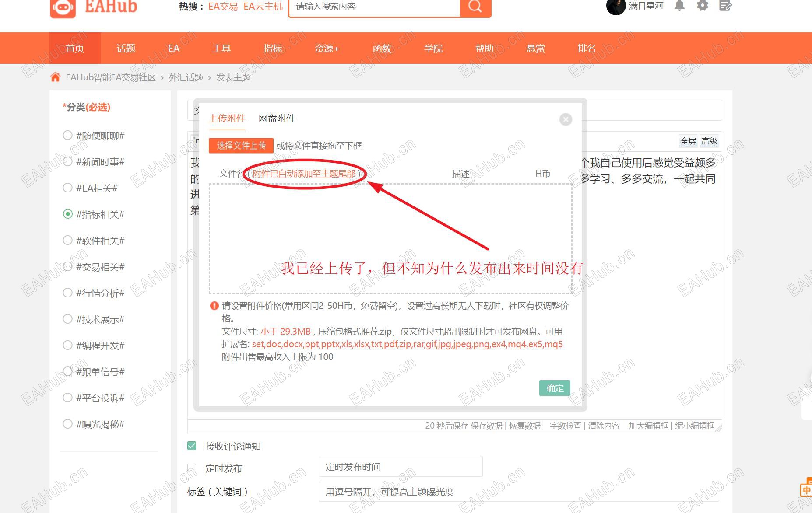This screenshot has width=812, height=513.
Task: Select the #编程开发# category
Action: tap(67, 345)
